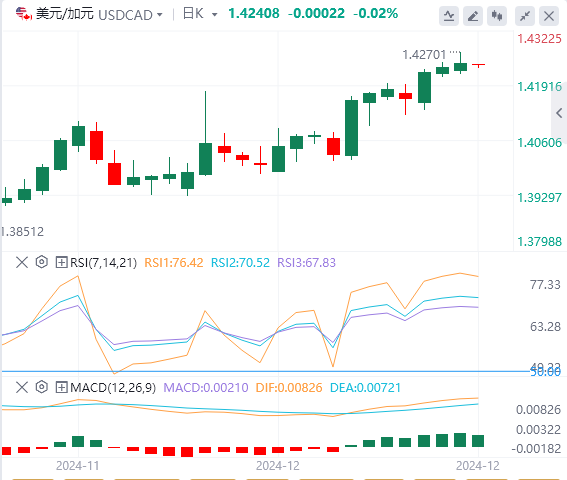
Task: Select the DIF:0.00826 value label
Action: [289, 388]
